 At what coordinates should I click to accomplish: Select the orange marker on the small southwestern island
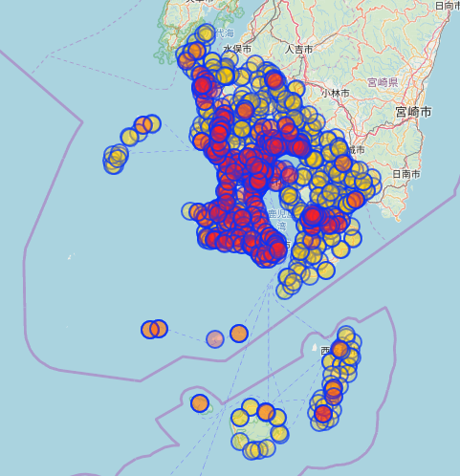click(x=200, y=403)
